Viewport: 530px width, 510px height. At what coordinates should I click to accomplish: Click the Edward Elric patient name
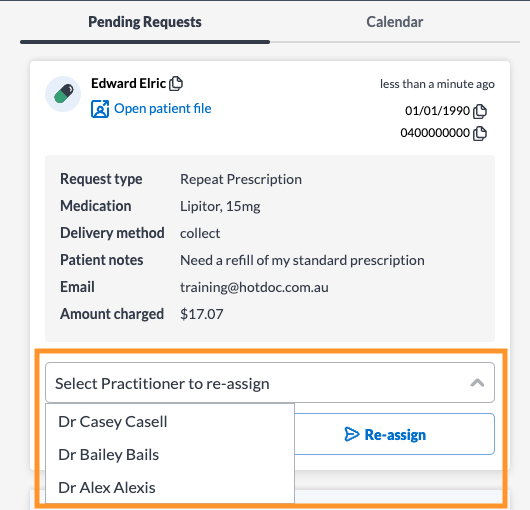[x=128, y=83]
